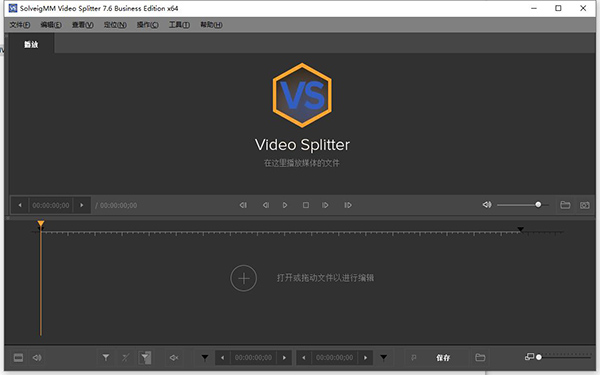Switch to the 播放 tab
This screenshot has height=375, width=600.
(x=31, y=44)
